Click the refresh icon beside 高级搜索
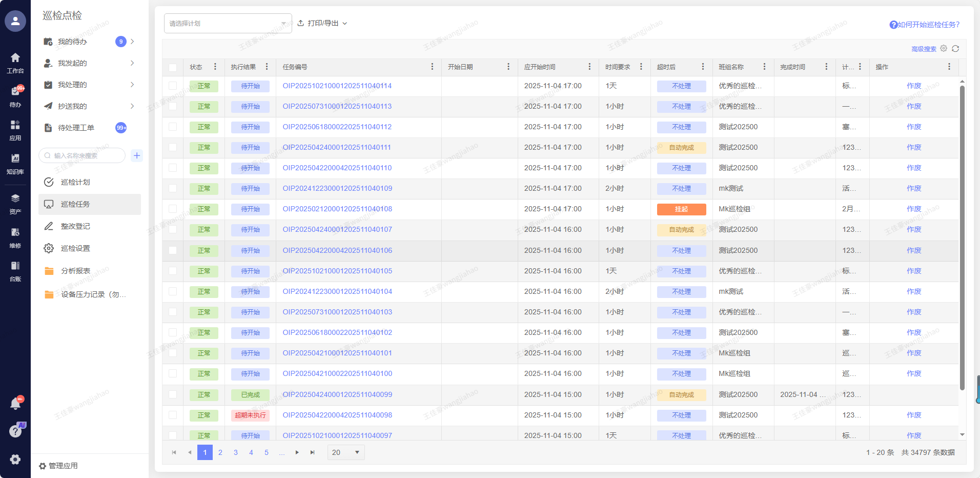This screenshot has width=980, height=478. [955, 49]
